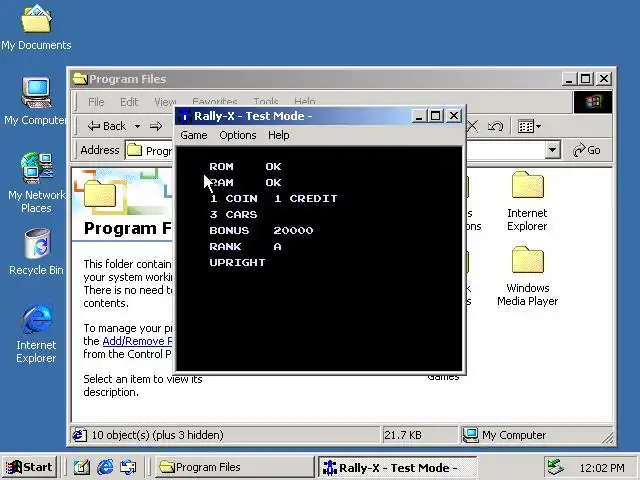
Task: Click the system tray network icon
Action: click(556, 467)
